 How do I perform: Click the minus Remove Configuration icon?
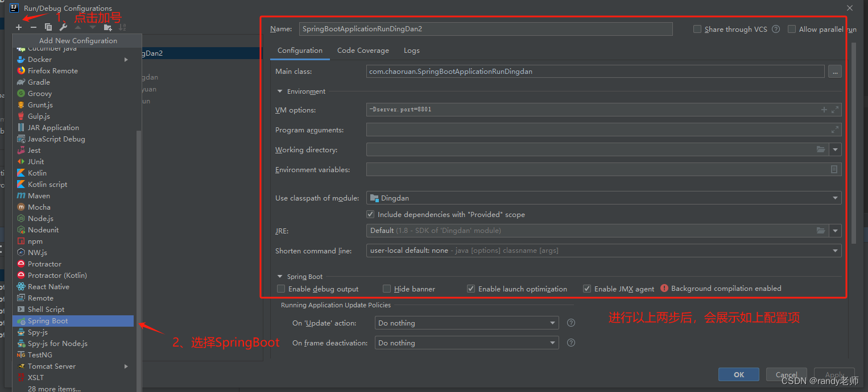click(x=34, y=27)
